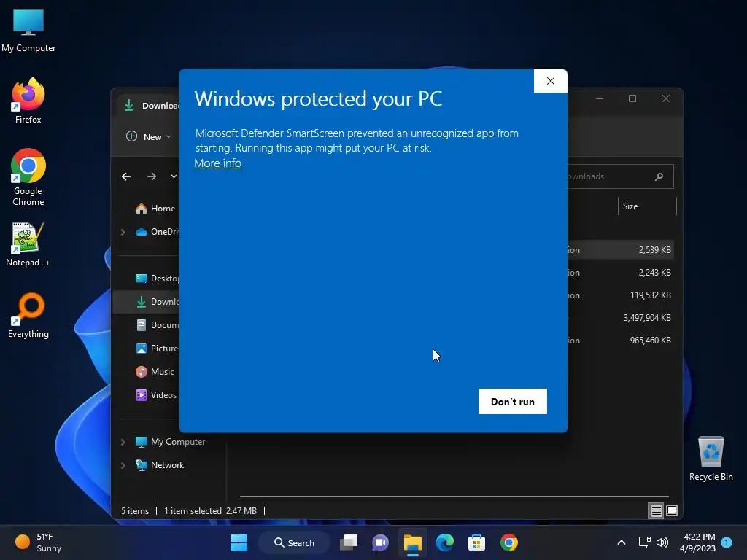747x560 pixels.
Task: Select the file row sized 3,497,904 KB
Action: tap(620, 318)
